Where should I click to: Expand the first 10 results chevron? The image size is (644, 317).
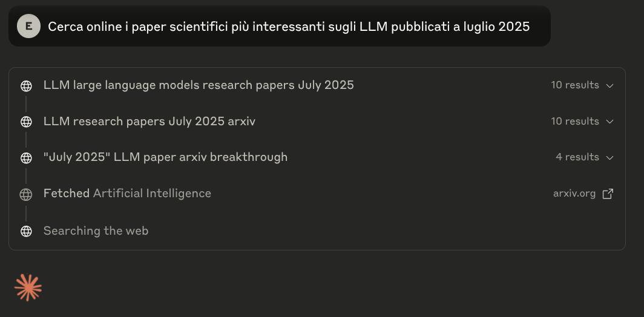point(610,85)
